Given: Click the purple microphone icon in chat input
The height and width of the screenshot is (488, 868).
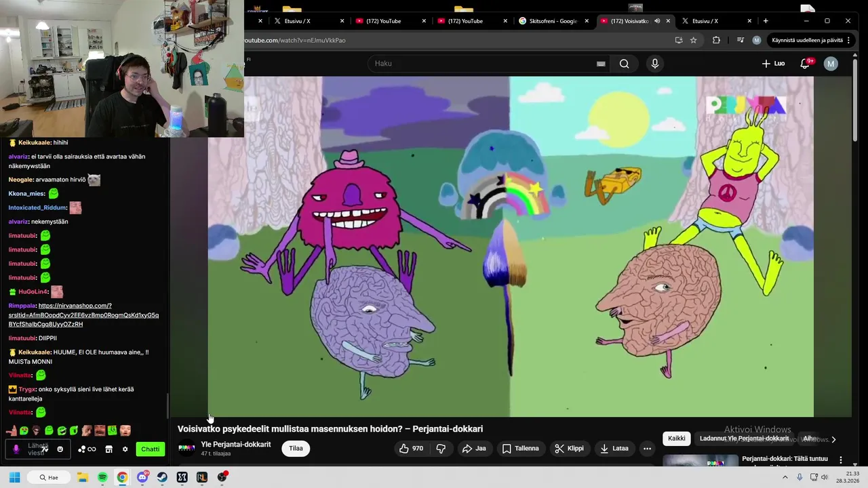Looking at the screenshot, I should pos(16,449).
